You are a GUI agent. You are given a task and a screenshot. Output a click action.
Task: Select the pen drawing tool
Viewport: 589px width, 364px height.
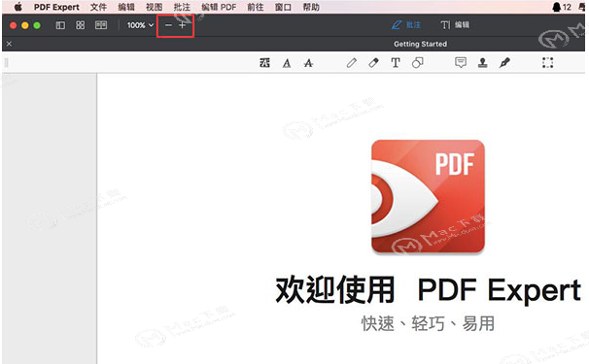pos(351,63)
